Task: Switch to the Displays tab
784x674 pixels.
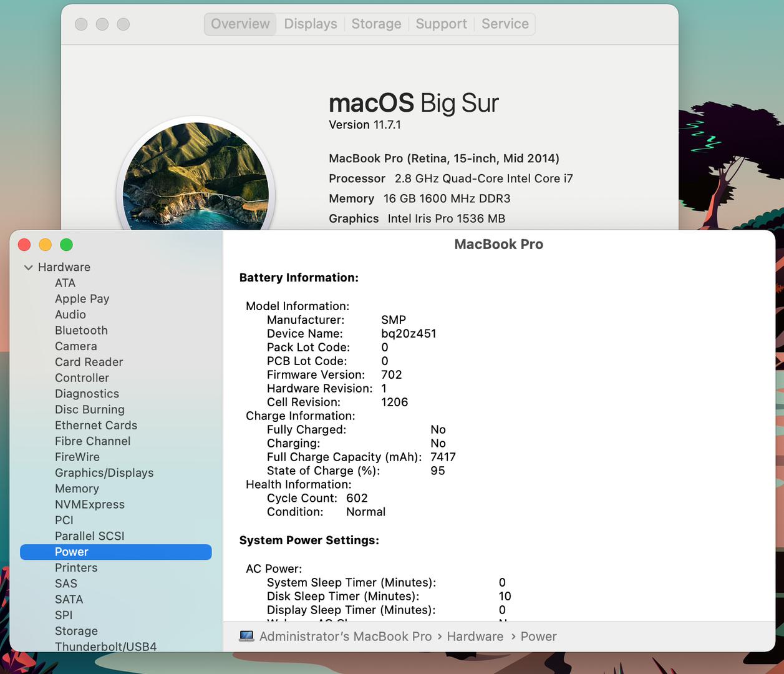Action: [310, 24]
